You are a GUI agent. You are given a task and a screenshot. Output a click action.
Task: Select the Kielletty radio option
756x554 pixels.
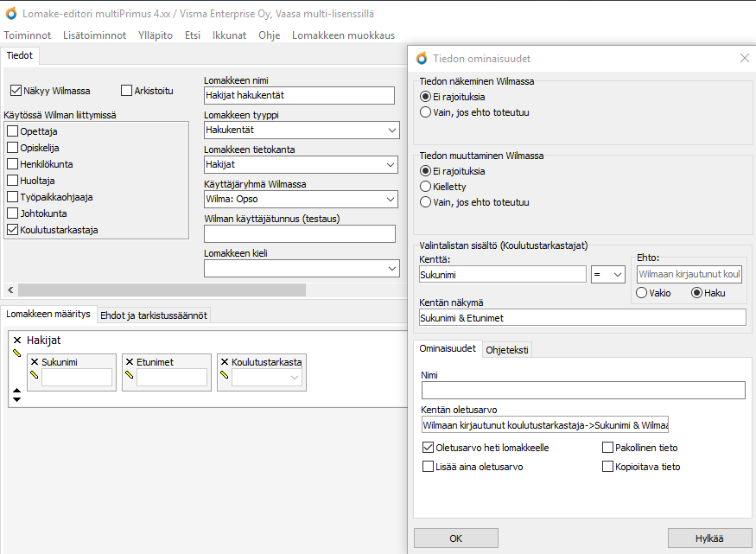425,187
